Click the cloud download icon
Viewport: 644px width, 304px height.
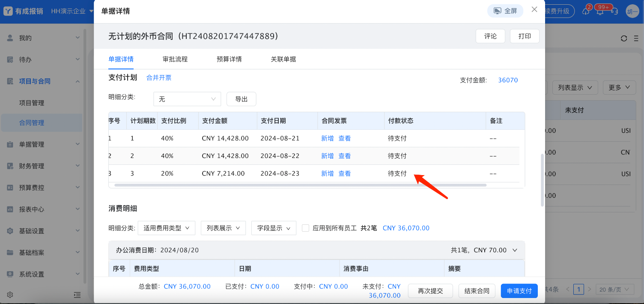point(585,12)
